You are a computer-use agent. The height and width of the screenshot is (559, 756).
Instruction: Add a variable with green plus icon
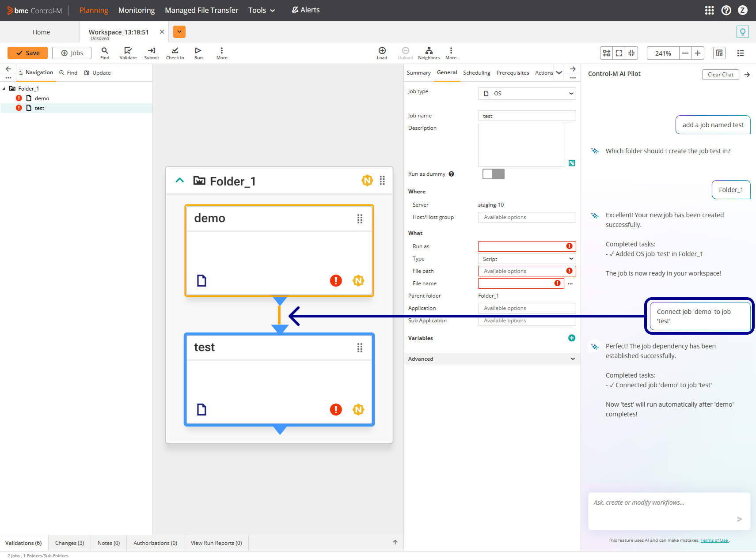(571, 338)
